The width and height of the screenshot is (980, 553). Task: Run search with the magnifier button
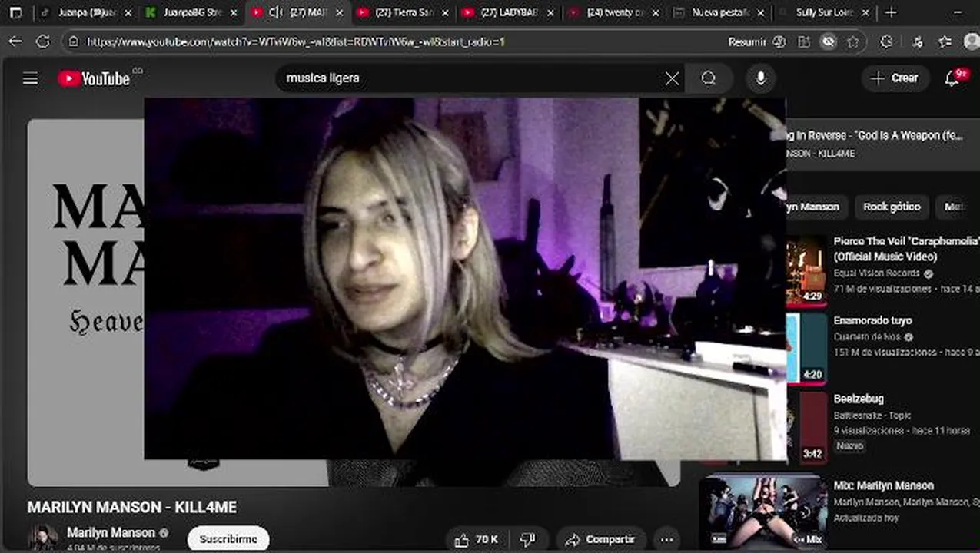709,78
